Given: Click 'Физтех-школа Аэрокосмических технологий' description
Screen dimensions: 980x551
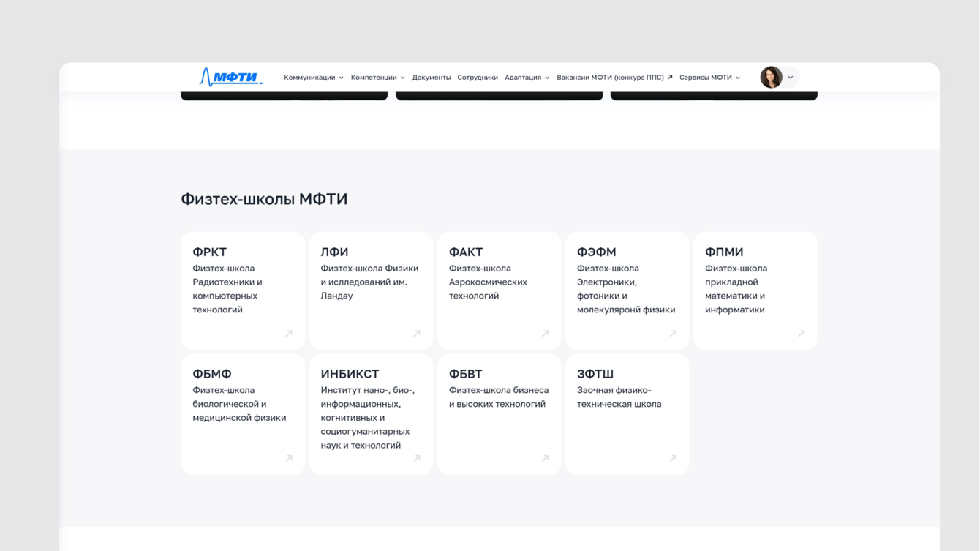Looking at the screenshot, I should click(x=488, y=282).
